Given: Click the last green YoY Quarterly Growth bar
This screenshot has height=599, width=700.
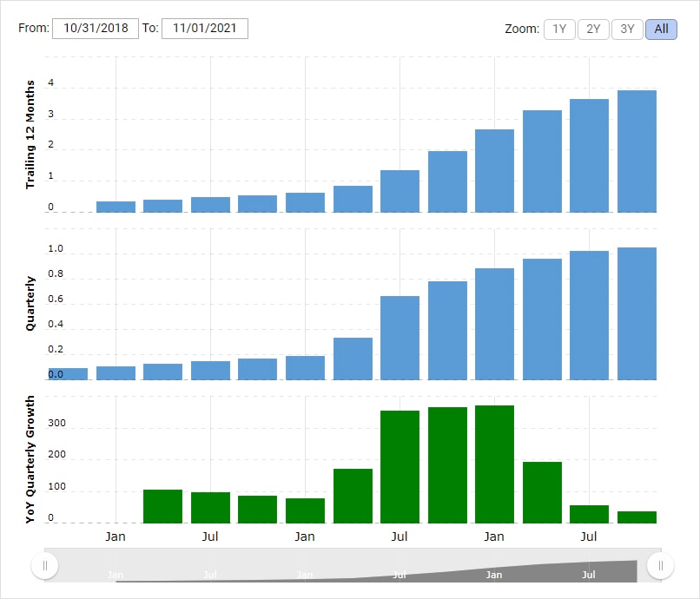Looking at the screenshot, I should [x=637, y=517].
